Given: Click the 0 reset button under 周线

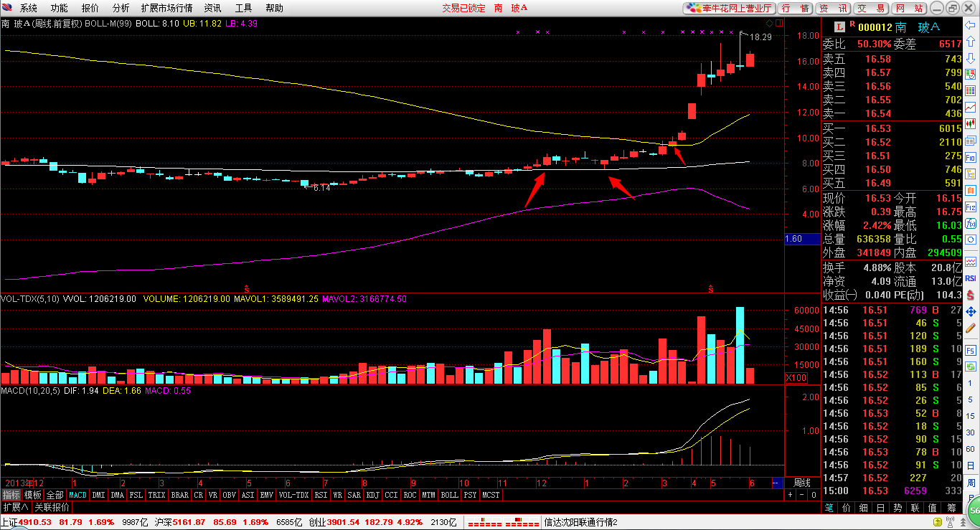Looking at the screenshot, I should coord(814,495).
